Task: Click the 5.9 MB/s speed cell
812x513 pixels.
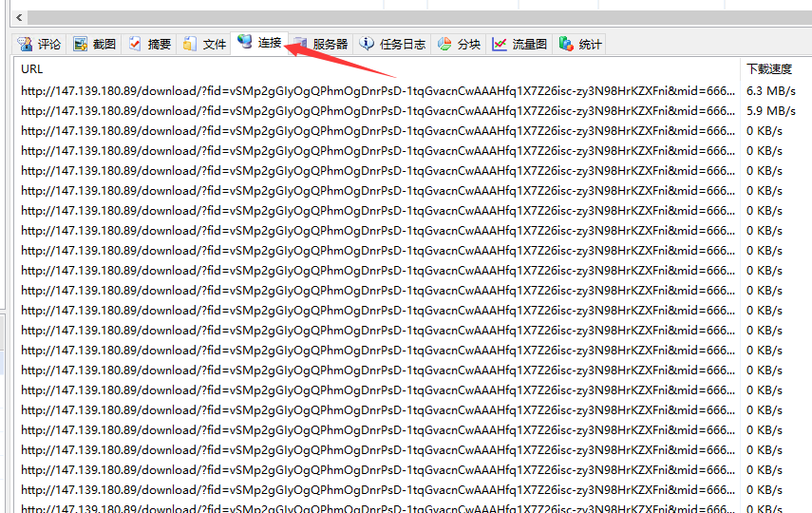Action: point(770,111)
